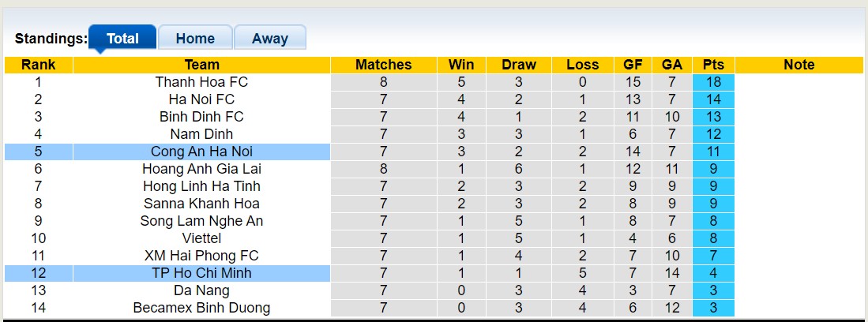This screenshot has width=868, height=322.
Task: Click the Viettel team name
Action: coord(201,238)
